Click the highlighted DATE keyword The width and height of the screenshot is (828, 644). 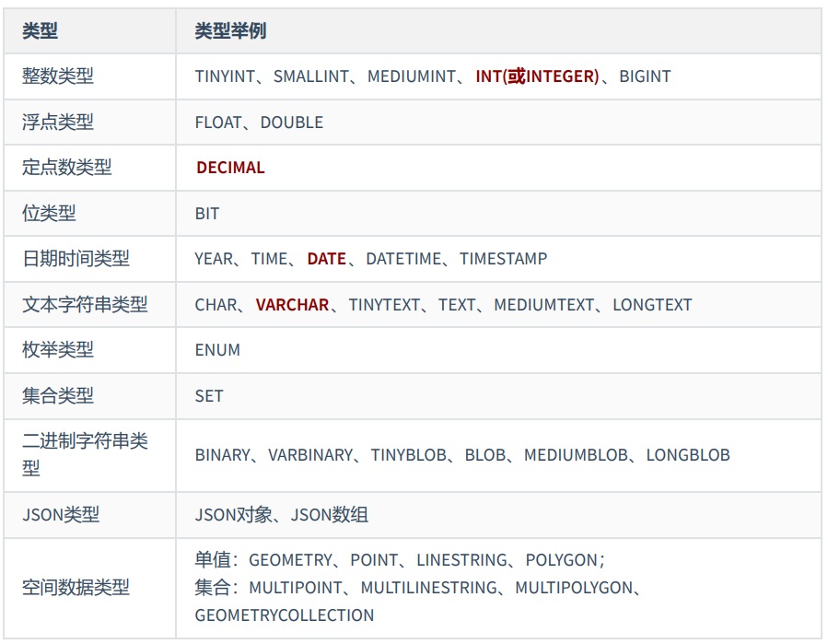(327, 259)
